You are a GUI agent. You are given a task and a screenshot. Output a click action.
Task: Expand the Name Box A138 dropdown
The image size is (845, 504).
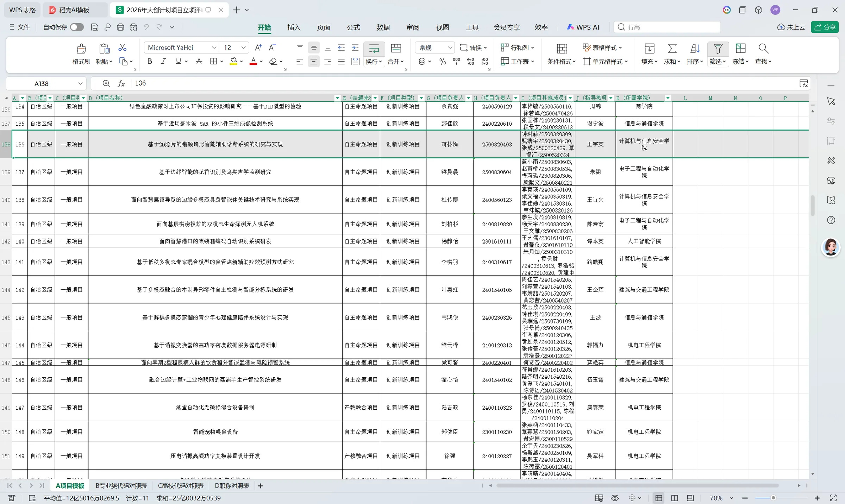80,83
